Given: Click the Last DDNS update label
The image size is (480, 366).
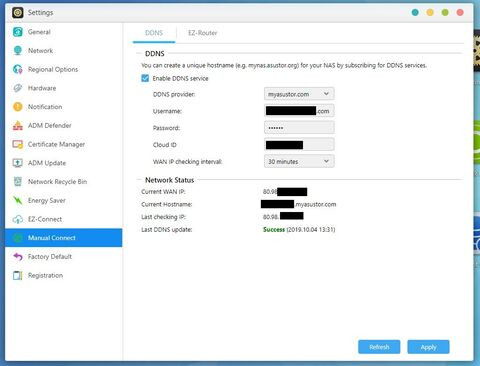Looking at the screenshot, I should [167, 230].
